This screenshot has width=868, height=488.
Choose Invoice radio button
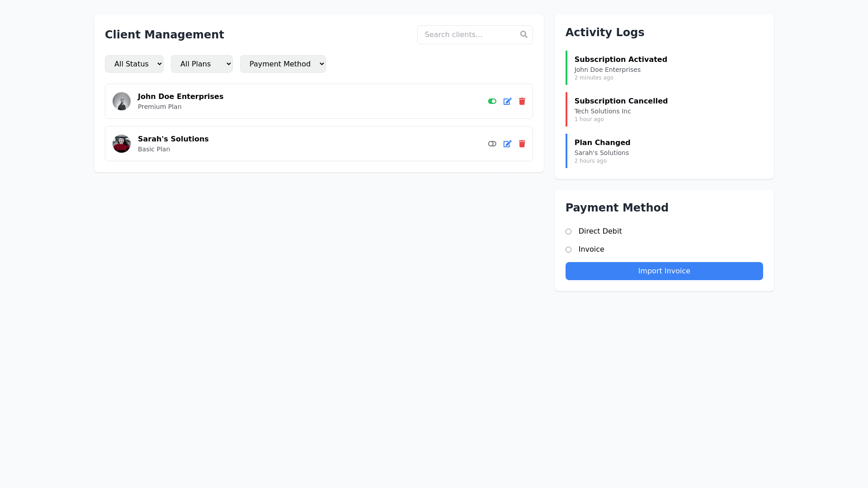pos(569,249)
